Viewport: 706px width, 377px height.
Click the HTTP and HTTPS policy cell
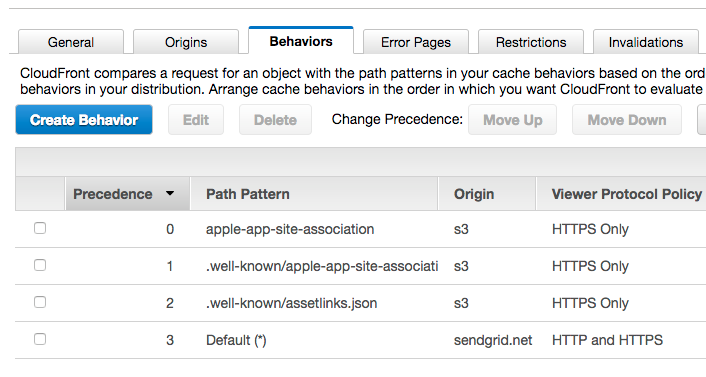pyautogui.click(x=607, y=340)
